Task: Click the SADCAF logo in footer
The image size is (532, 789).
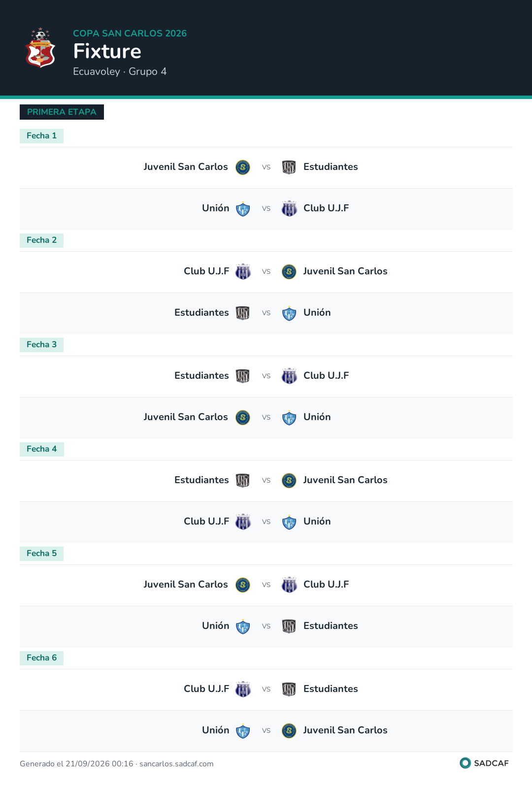Action: pos(484,763)
